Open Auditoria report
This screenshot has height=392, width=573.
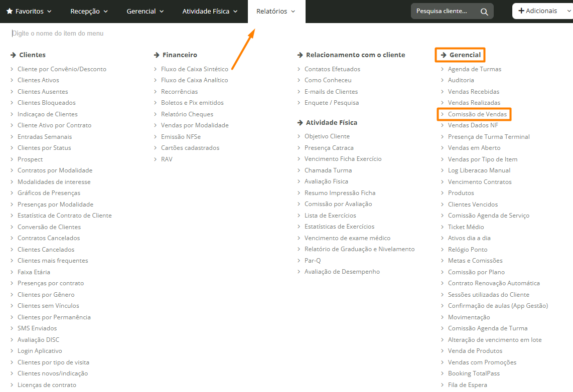pyautogui.click(x=461, y=80)
